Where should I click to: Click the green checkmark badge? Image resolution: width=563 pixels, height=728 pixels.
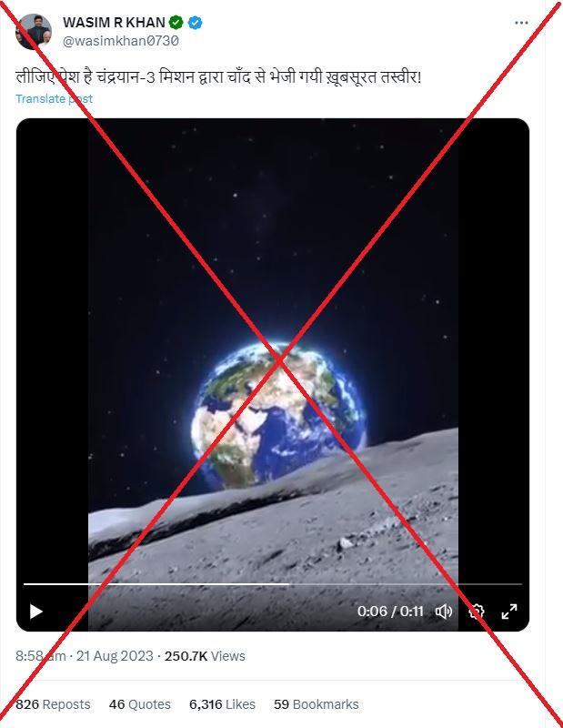point(176,22)
